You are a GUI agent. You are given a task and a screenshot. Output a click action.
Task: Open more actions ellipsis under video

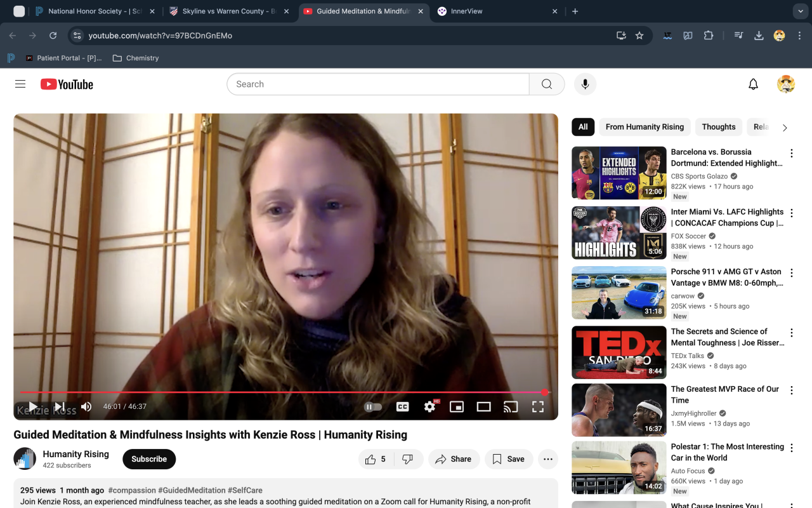pos(548,459)
